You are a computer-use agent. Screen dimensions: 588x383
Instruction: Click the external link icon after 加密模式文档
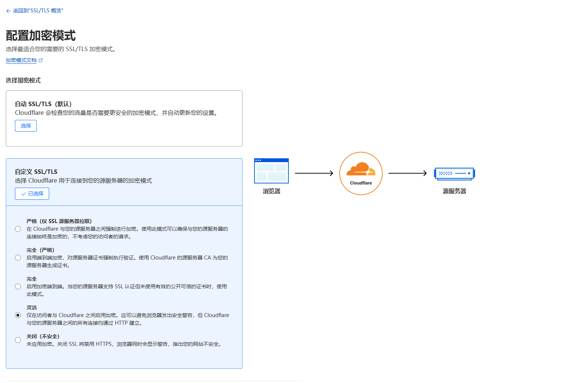point(41,60)
